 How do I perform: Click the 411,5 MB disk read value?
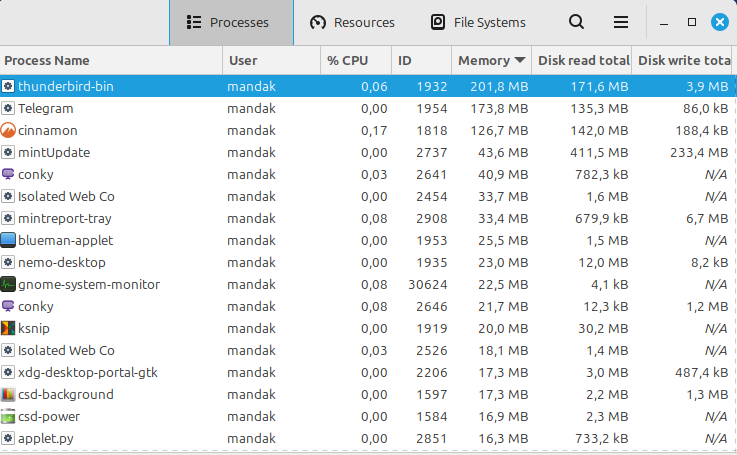tap(599, 152)
